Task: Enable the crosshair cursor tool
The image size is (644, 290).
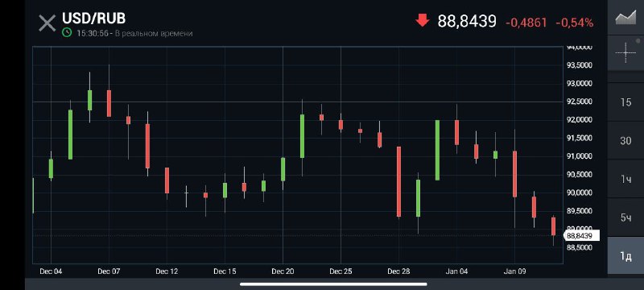Action: 625,52
